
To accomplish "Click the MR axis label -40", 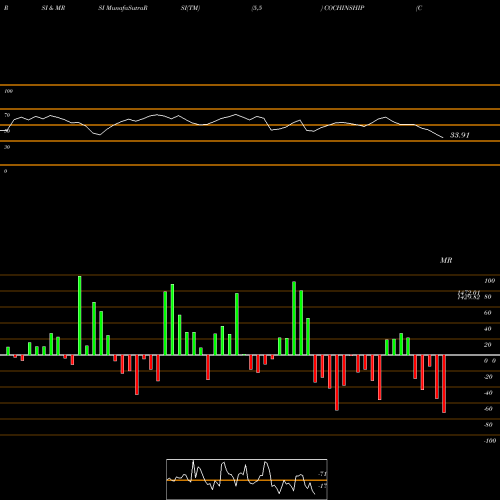I will 488,393.
